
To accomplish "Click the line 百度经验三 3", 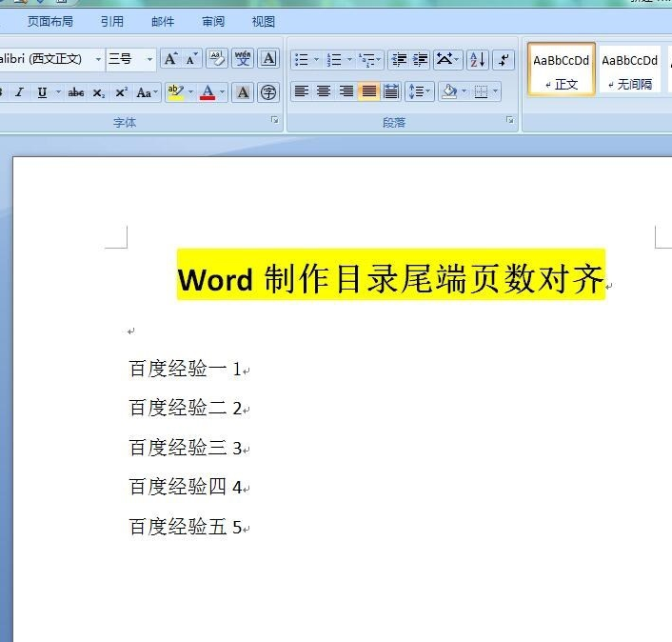I will point(186,448).
